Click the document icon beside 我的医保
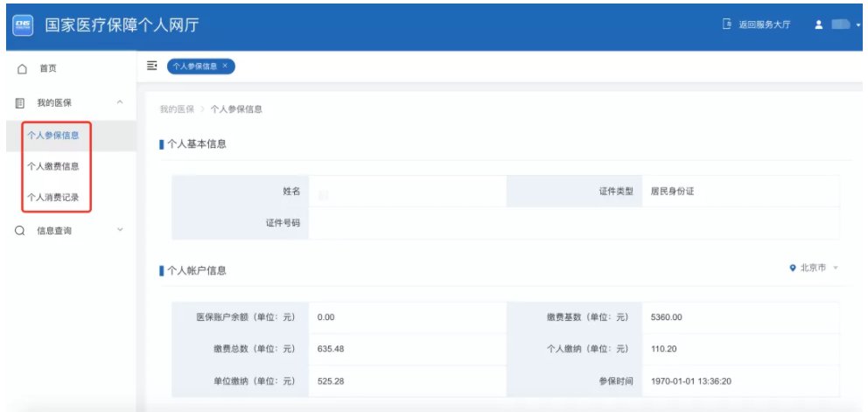The width and height of the screenshot is (868, 412). (x=20, y=102)
